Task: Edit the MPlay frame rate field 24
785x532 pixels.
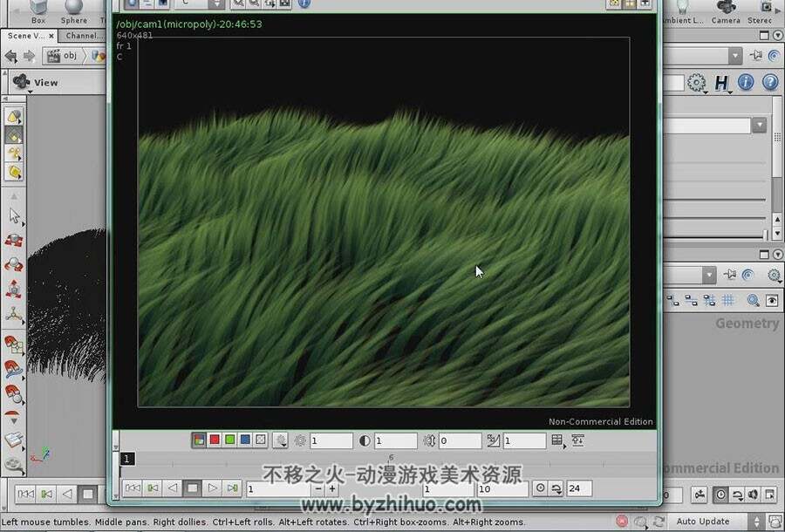Action: tap(579, 488)
